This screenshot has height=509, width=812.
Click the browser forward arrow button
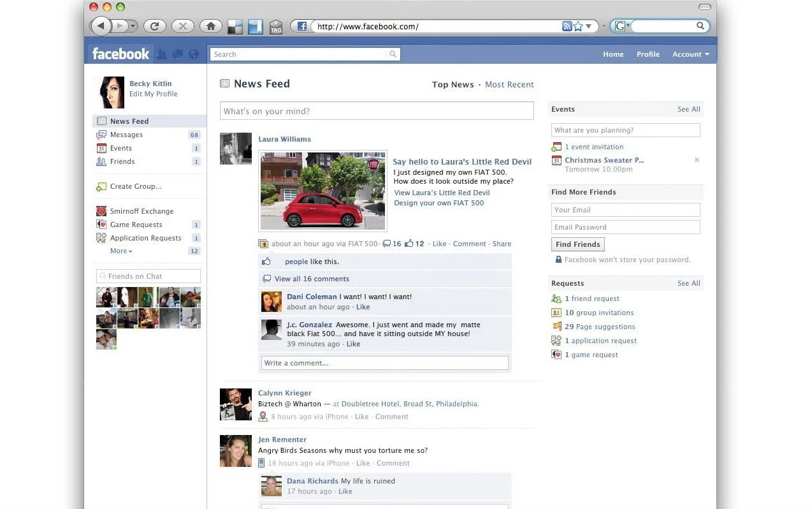[119, 26]
